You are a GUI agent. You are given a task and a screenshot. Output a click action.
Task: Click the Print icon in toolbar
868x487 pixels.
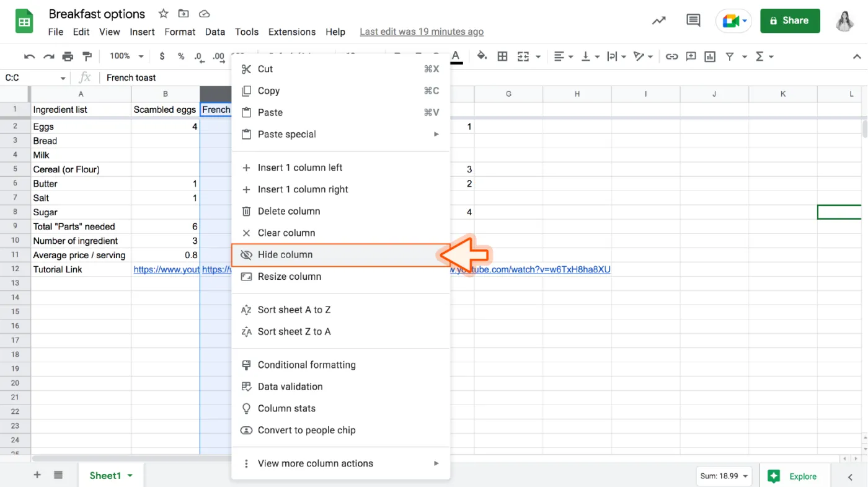click(68, 56)
